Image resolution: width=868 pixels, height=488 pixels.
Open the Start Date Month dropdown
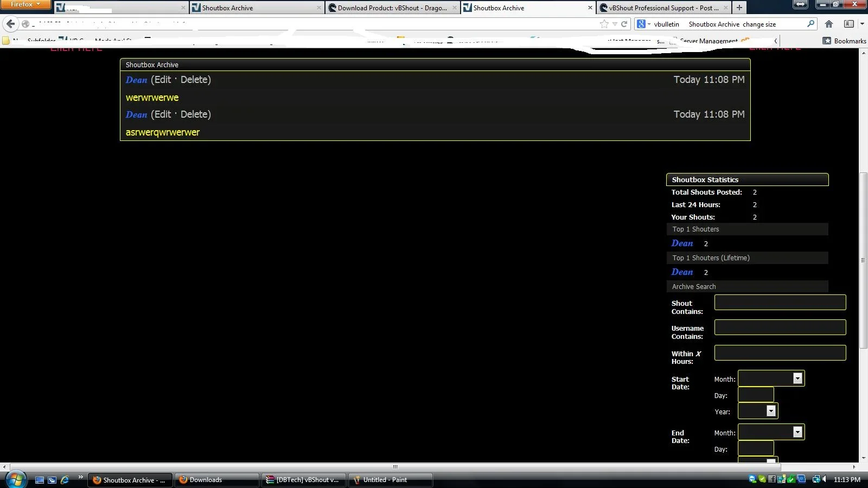click(x=771, y=378)
